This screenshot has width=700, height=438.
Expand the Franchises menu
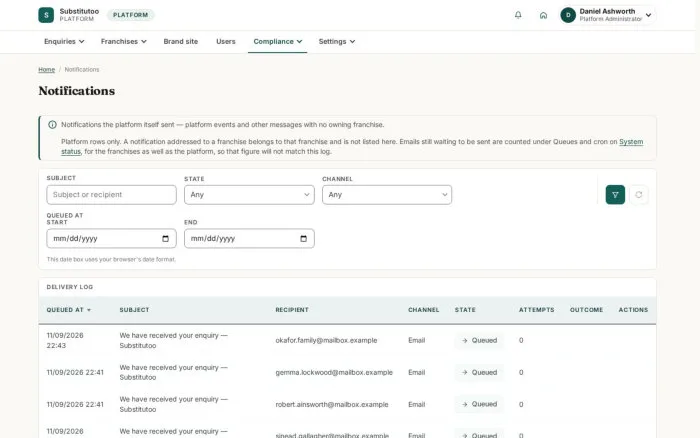(123, 42)
